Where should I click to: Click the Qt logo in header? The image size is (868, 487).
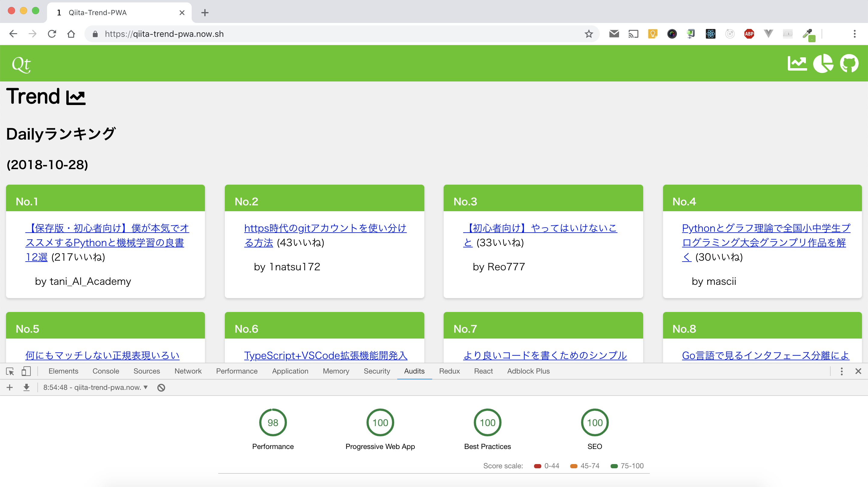[x=21, y=64]
